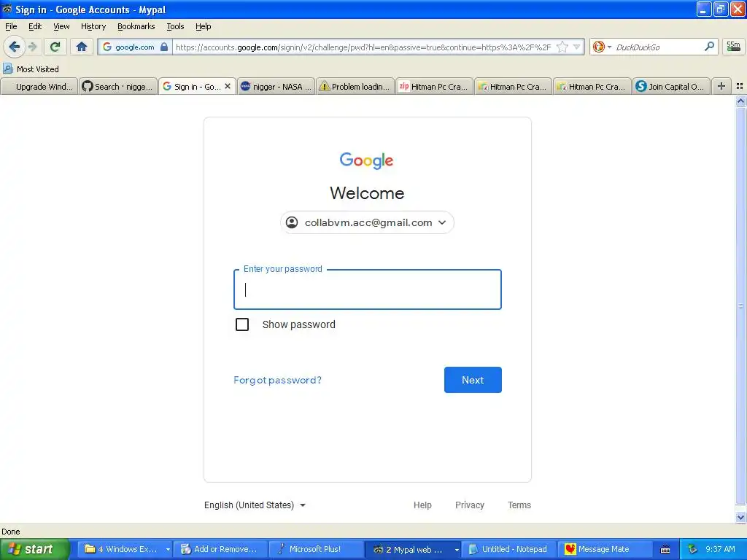
Task: Open the Most Visited bookmarks folder
Action: click(31, 69)
